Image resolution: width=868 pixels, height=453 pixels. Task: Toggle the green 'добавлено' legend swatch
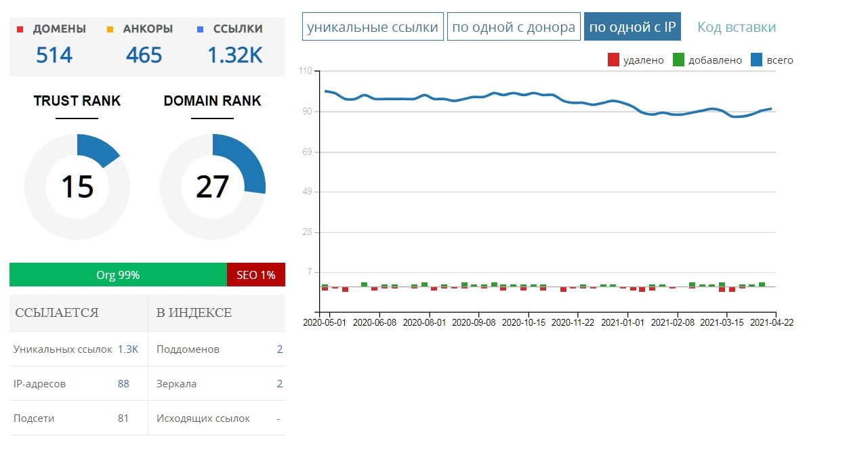click(678, 60)
